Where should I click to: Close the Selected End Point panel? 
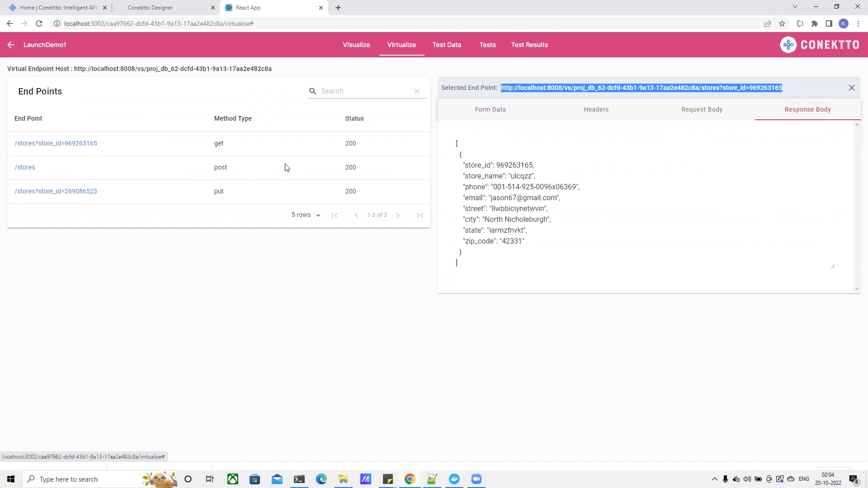851,88
